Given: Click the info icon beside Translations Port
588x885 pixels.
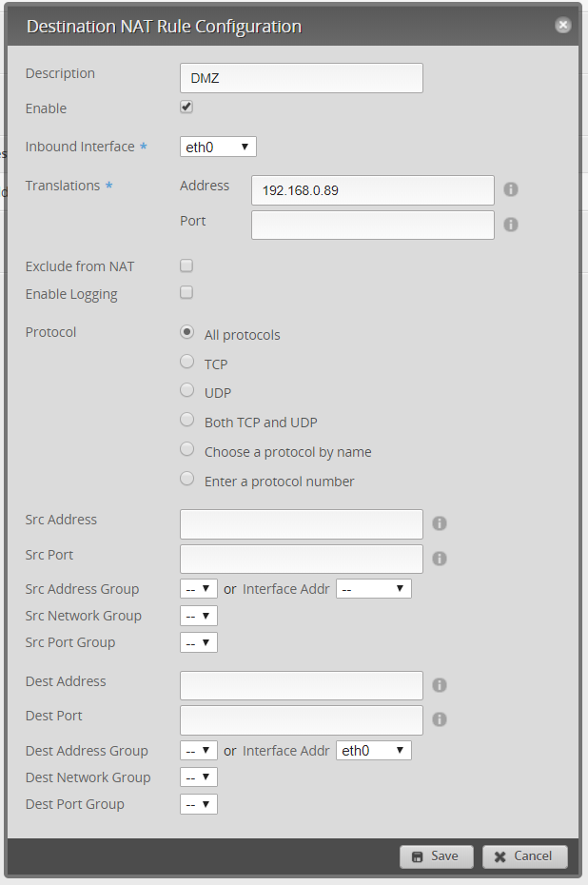Looking at the screenshot, I should [511, 226].
